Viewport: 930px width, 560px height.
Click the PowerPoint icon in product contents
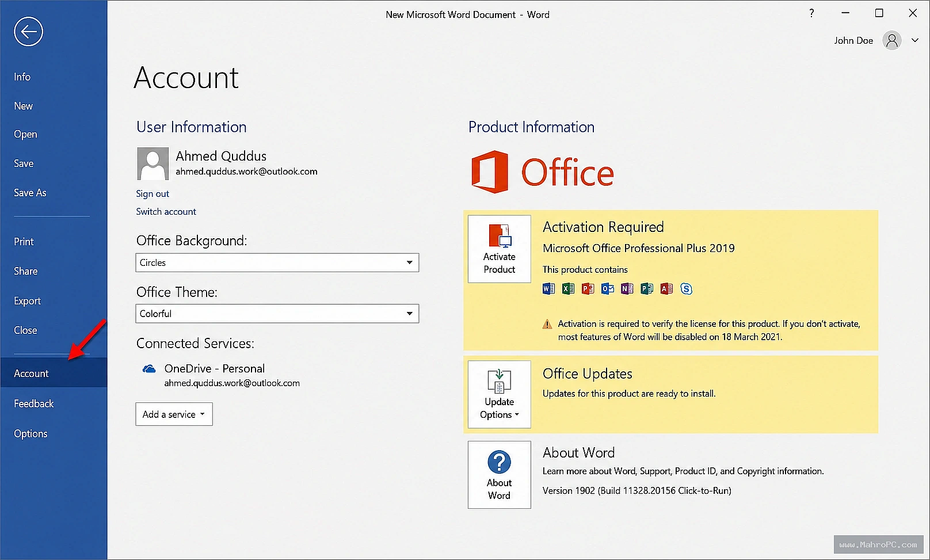click(588, 289)
